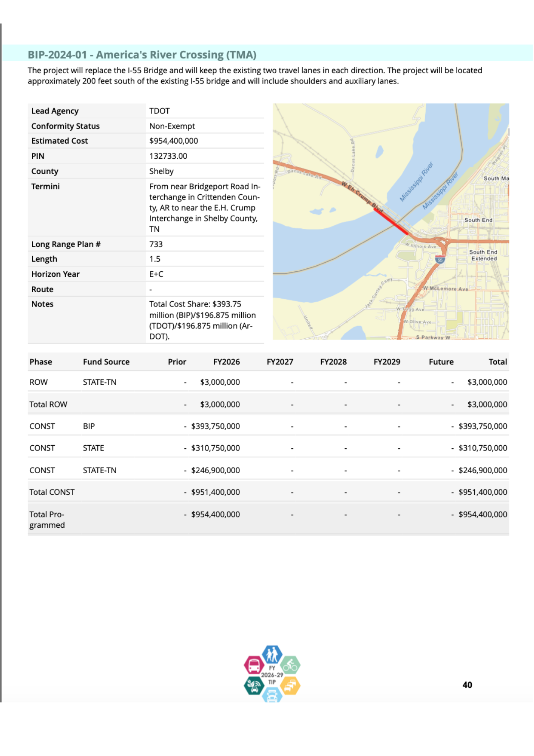
Task: Click the 'FY2028' column header
Action: click(333, 362)
